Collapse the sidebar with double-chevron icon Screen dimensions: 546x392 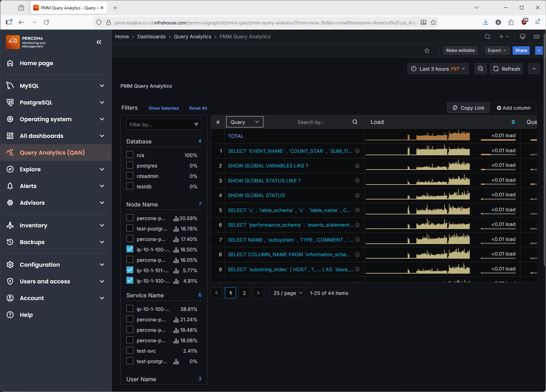[x=99, y=42]
